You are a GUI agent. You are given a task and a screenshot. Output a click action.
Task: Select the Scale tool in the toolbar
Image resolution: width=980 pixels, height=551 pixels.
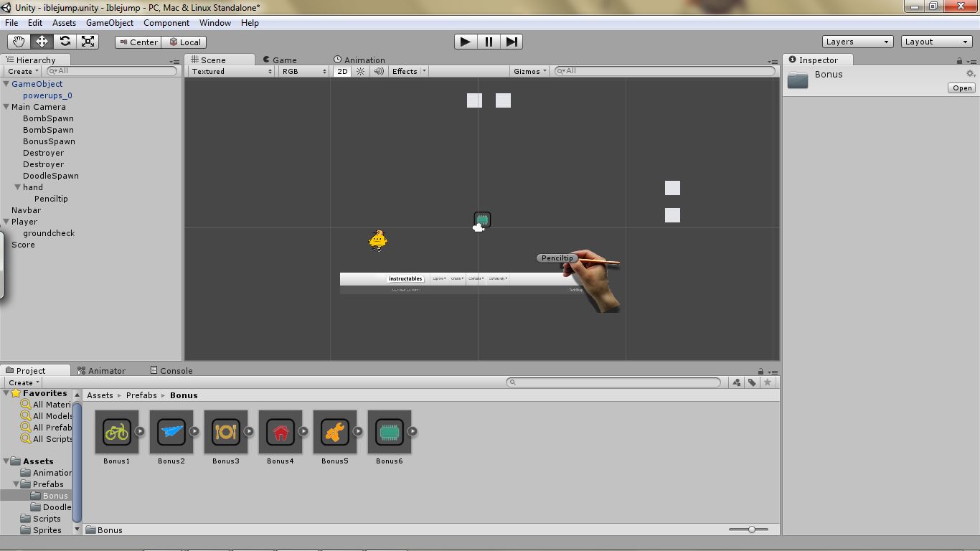point(88,42)
